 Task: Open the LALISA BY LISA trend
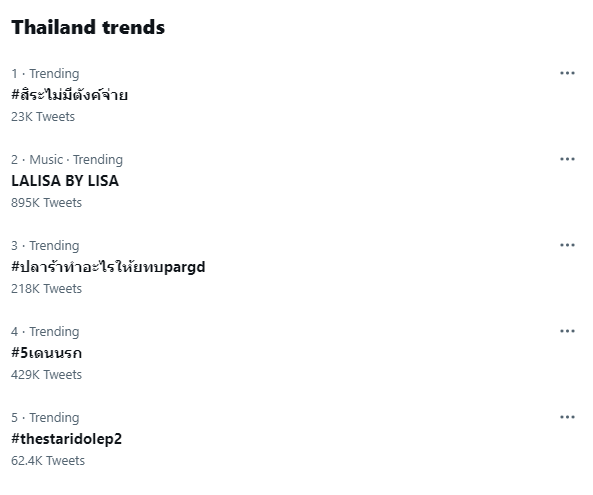(65, 181)
